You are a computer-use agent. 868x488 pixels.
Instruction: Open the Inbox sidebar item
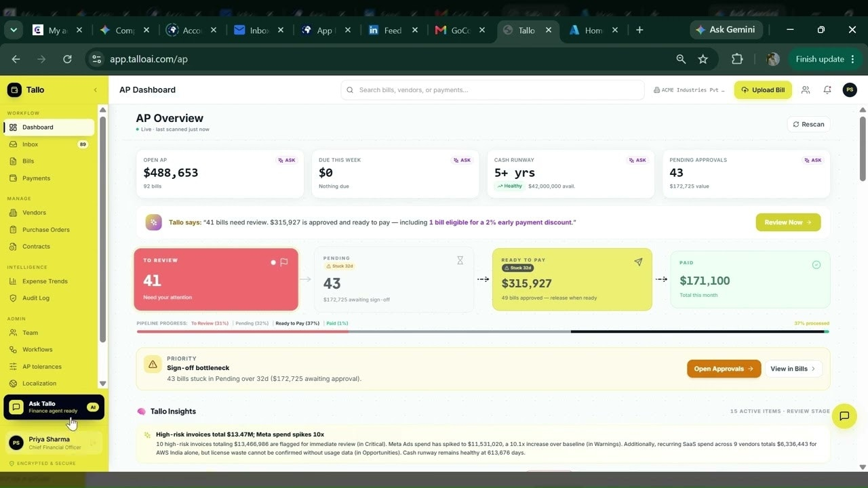pyautogui.click(x=49, y=144)
